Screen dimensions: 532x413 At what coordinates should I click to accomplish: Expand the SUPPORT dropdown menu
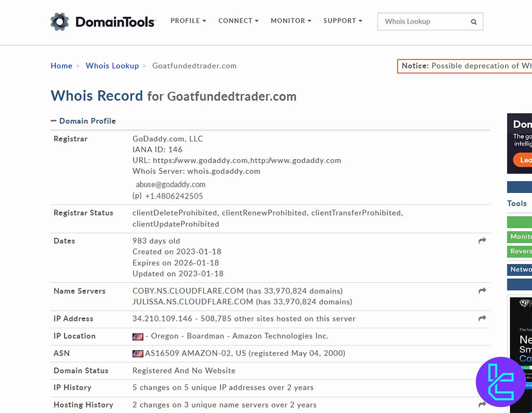[x=343, y=21]
